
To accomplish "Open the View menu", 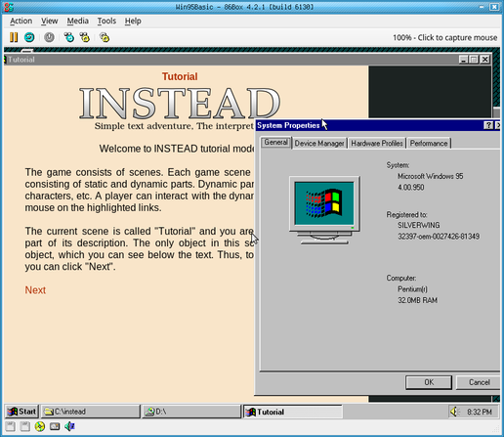I will point(49,21).
